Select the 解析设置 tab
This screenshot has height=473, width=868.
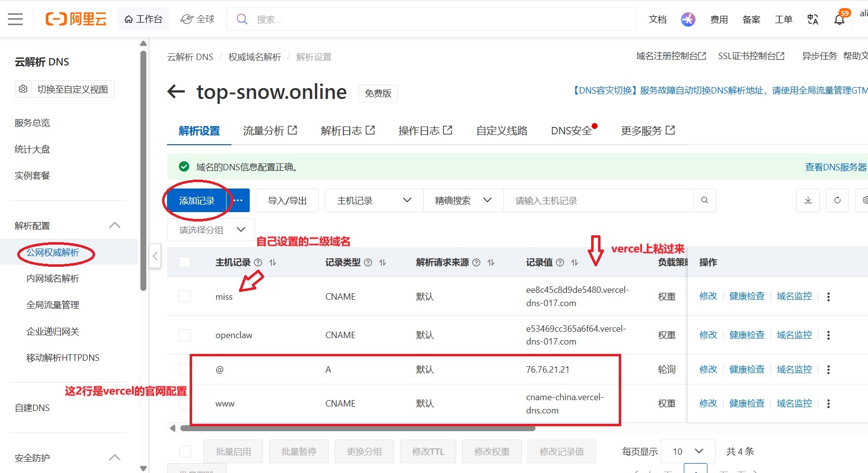199,131
